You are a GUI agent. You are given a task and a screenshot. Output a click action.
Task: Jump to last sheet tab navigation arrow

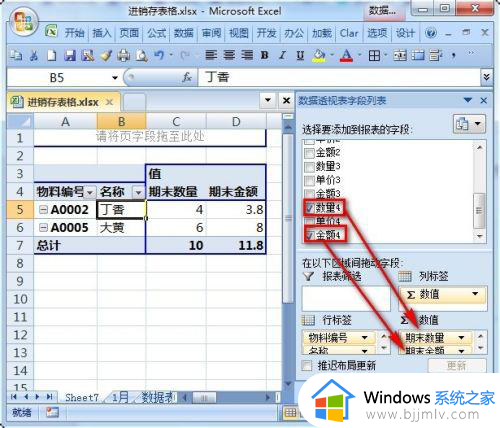[x=49, y=397]
